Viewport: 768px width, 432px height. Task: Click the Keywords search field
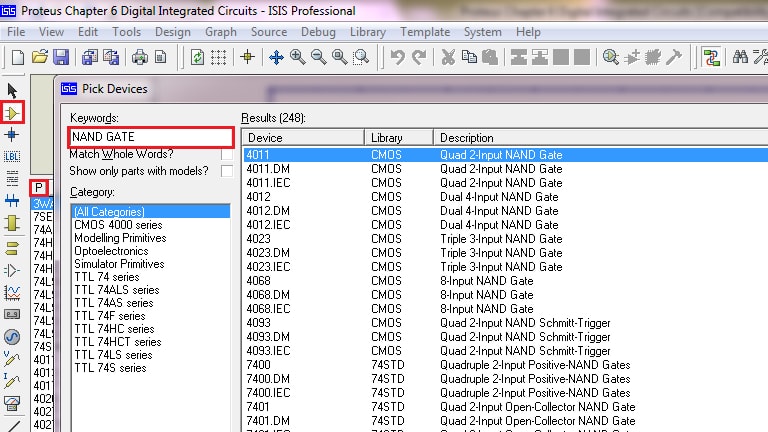(x=150, y=136)
